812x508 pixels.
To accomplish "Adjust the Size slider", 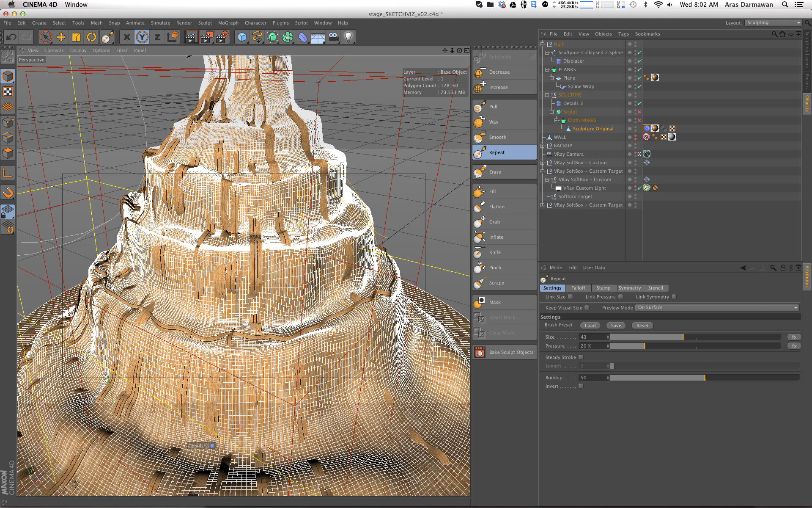I will pos(695,337).
